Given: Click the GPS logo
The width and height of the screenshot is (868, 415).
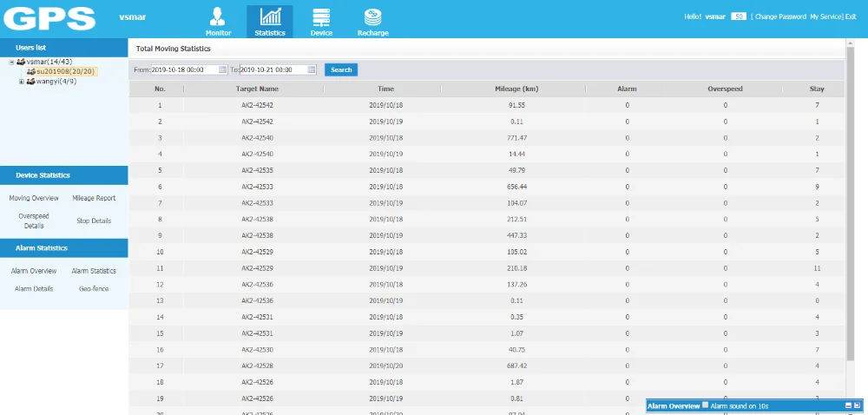Looking at the screenshot, I should click(49, 18).
